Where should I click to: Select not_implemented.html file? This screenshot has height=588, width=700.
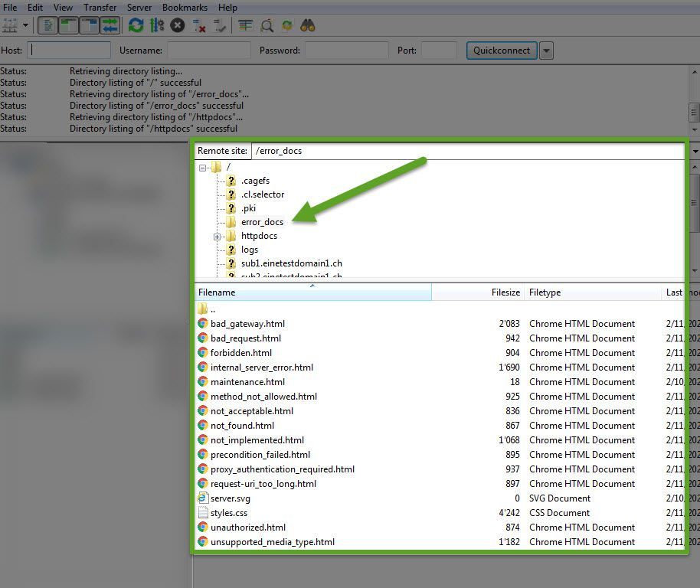[257, 440]
